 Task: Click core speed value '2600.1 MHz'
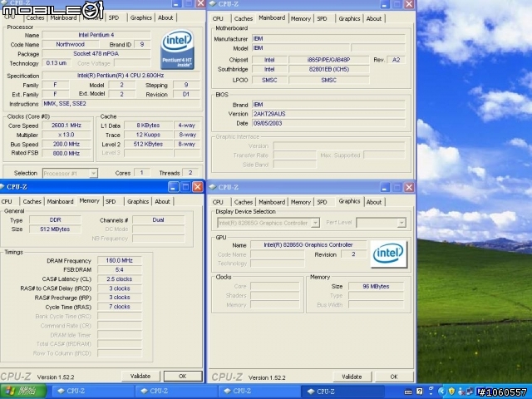pyautogui.click(x=66, y=126)
